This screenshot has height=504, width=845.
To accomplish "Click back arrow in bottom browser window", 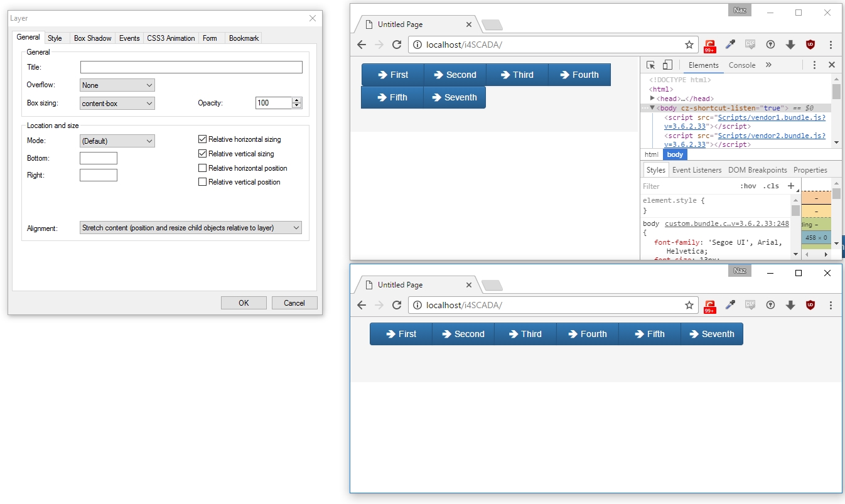I will pos(362,305).
